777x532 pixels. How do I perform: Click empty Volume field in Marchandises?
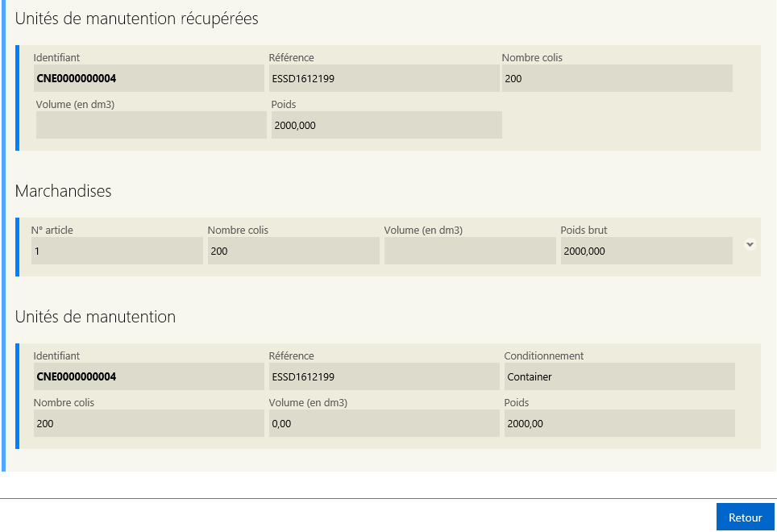tap(470, 251)
